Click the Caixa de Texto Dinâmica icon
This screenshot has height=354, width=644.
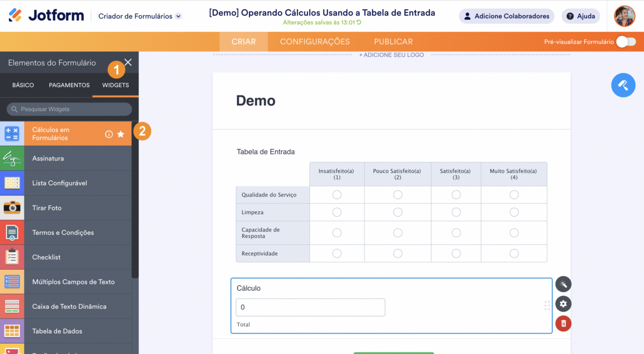12,307
